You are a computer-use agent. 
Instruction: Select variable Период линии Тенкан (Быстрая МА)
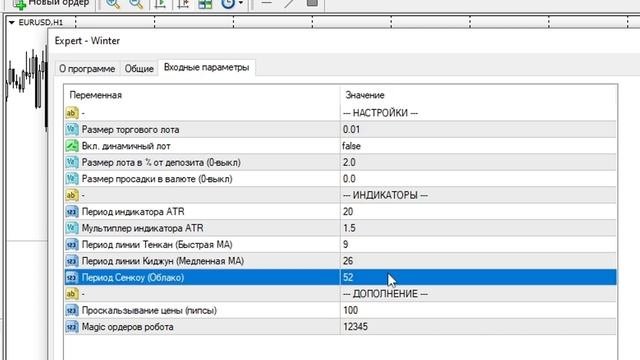coord(157,244)
